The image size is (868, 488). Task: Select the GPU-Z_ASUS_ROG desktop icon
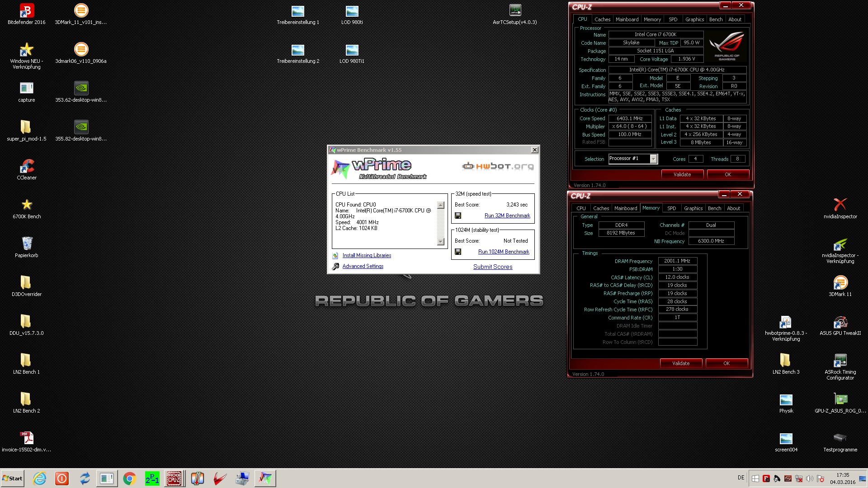[840, 402]
